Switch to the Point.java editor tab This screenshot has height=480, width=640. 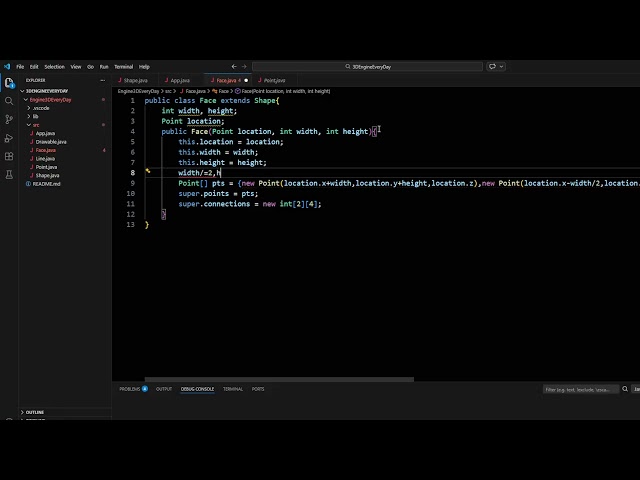[x=274, y=80]
